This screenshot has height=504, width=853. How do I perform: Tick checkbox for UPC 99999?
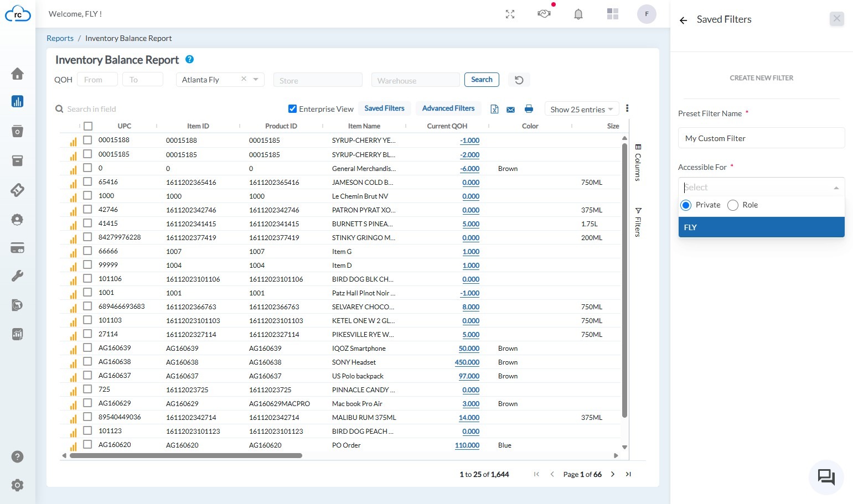[x=87, y=264]
